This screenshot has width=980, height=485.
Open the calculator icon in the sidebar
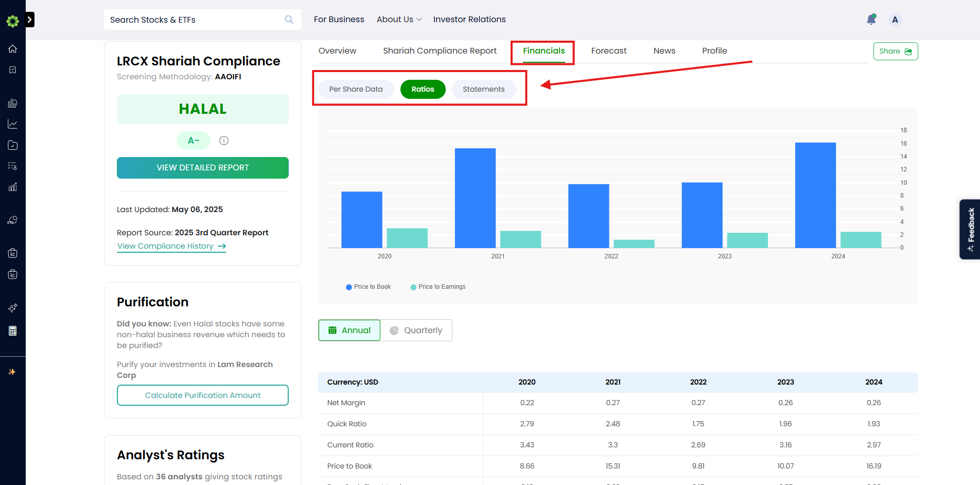[x=13, y=331]
